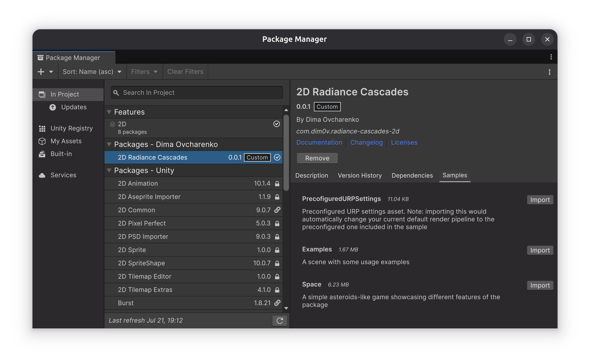Open the Changelog link

367,143
